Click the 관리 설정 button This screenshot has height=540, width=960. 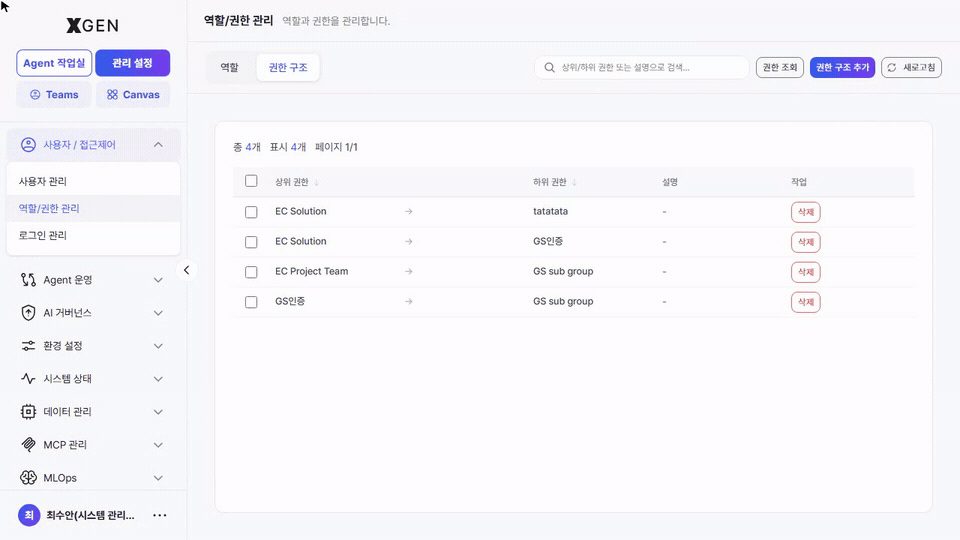coord(132,63)
